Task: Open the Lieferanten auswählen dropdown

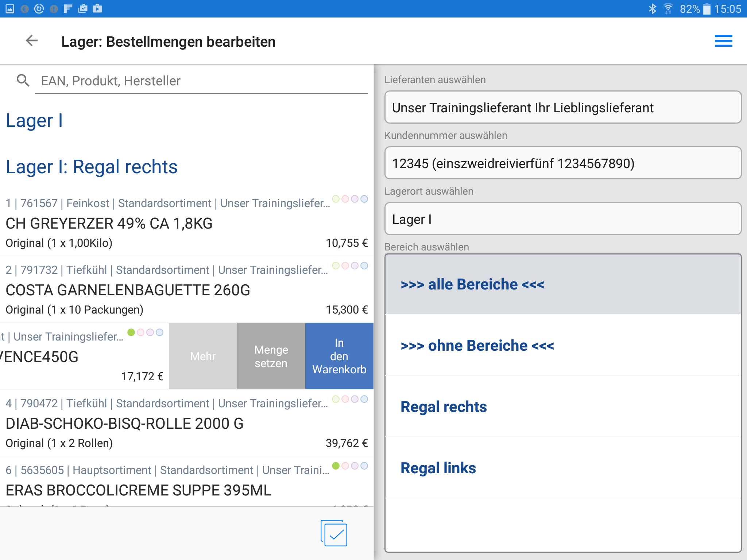Action: pyautogui.click(x=562, y=108)
